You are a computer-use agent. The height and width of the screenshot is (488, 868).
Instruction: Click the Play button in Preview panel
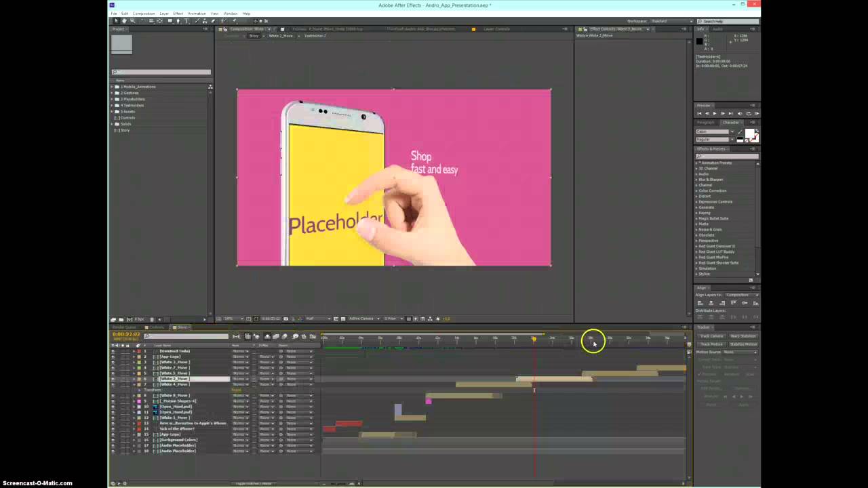click(715, 113)
